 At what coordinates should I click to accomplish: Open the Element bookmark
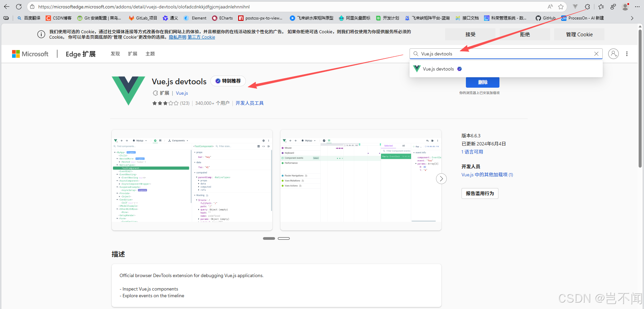click(195, 18)
